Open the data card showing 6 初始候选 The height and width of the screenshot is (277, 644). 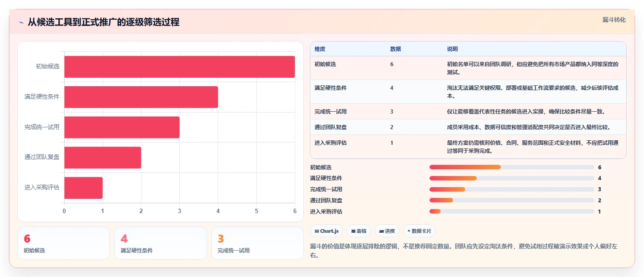click(63, 243)
